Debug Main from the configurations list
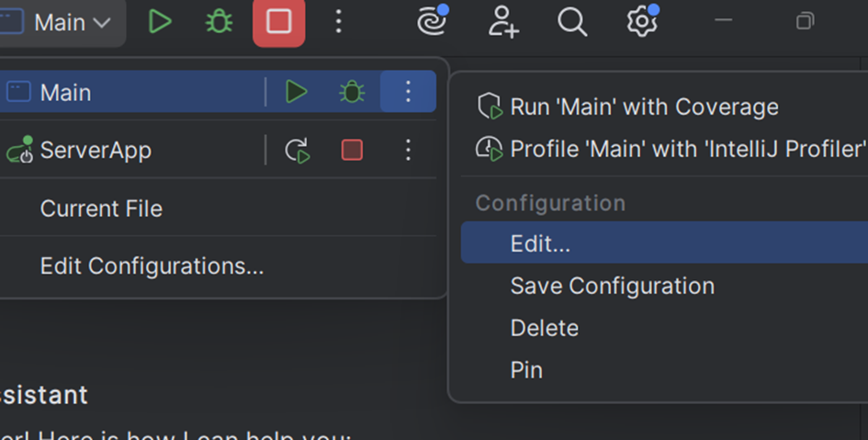The image size is (868, 440). pos(352,92)
